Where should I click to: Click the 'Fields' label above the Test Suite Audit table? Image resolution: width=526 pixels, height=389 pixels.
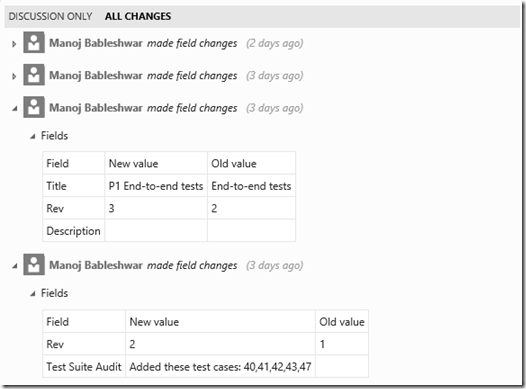tap(54, 293)
